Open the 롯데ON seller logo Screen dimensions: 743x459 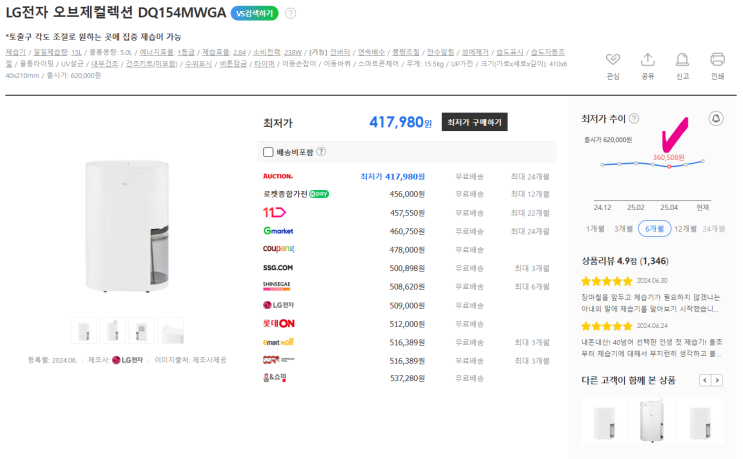click(x=279, y=324)
